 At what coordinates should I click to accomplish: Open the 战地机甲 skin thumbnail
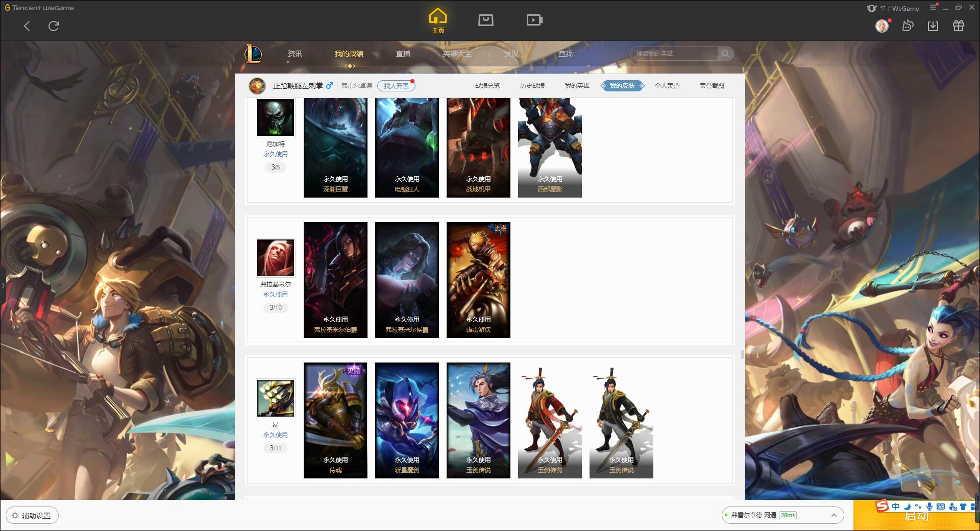pyautogui.click(x=478, y=148)
